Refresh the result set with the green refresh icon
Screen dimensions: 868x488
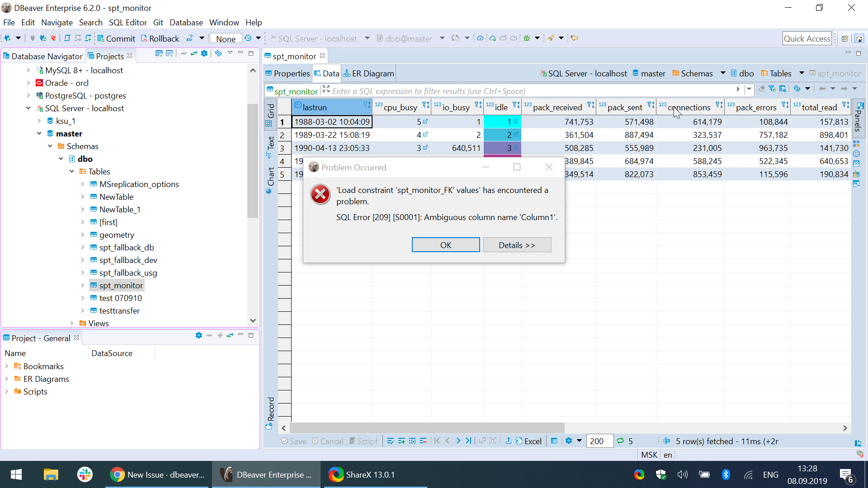(x=619, y=441)
